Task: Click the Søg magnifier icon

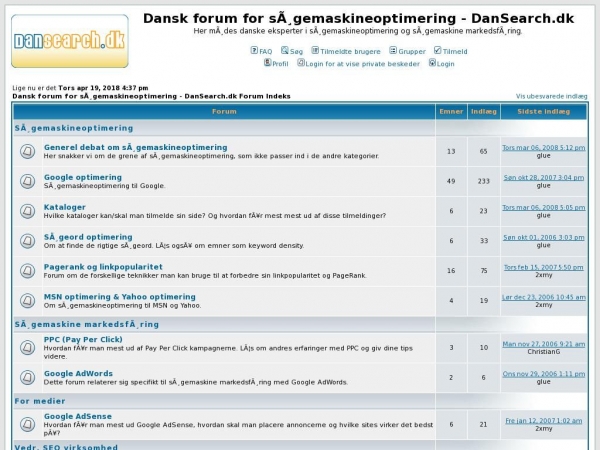Action: point(285,50)
